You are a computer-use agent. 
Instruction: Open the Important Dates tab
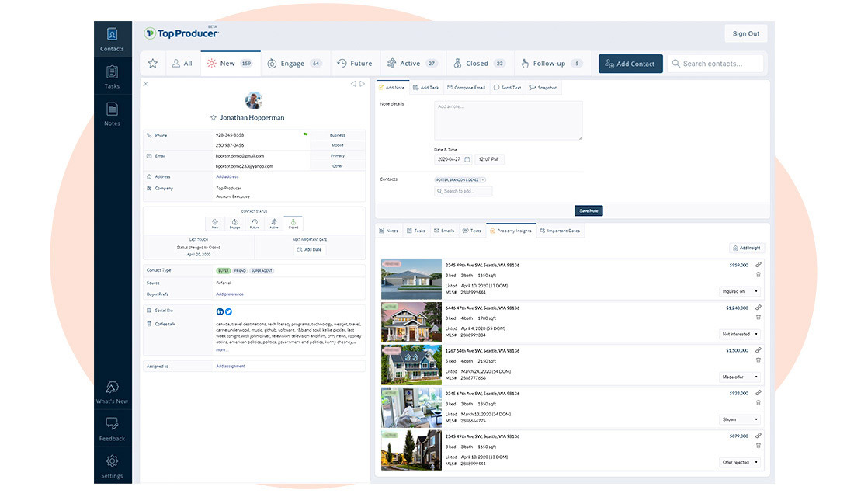pyautogui.click(x=561, y=231)
